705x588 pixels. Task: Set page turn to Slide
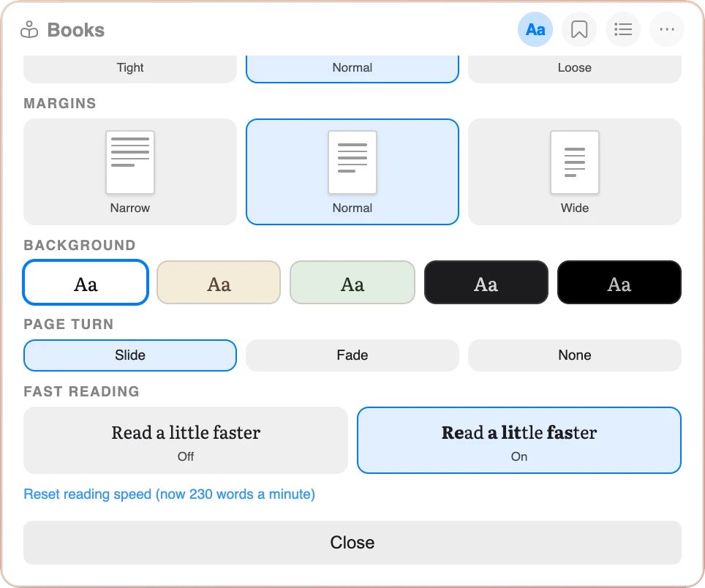coord(130,355)
